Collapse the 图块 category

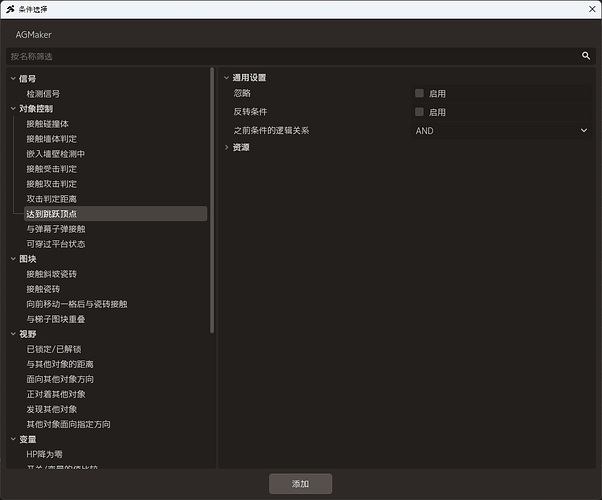13,259
